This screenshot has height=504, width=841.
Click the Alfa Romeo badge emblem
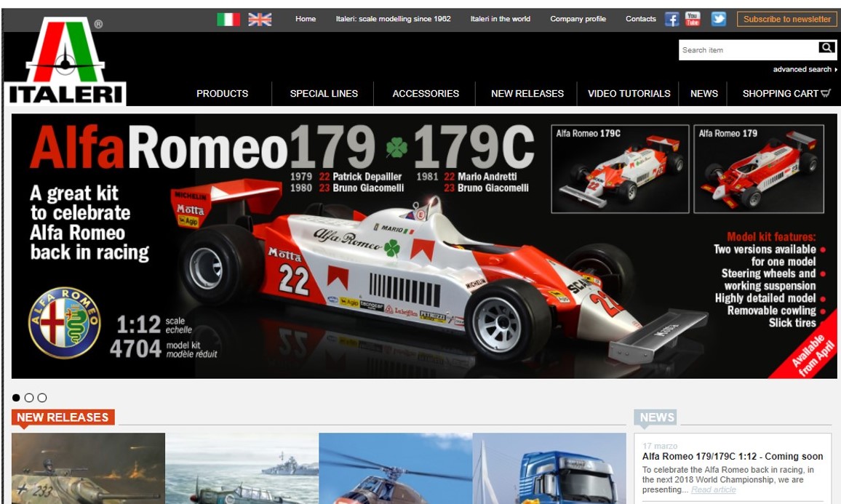pos(64,322)
